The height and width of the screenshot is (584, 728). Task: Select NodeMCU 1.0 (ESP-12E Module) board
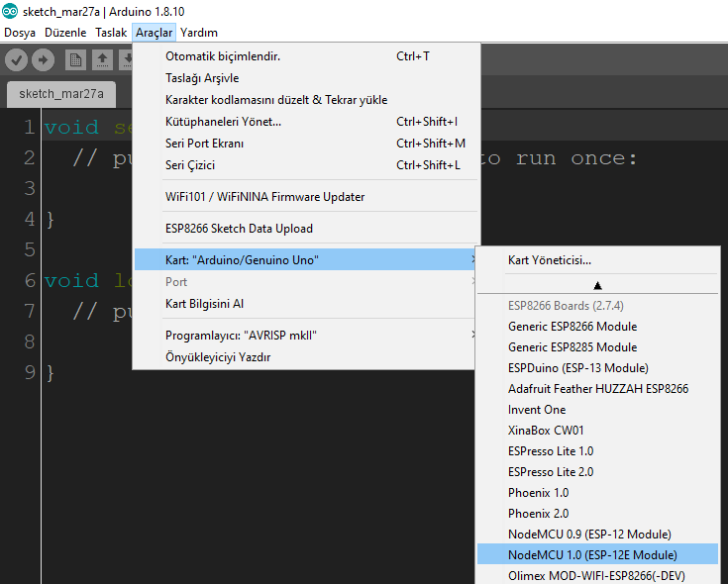click(598, 554)
